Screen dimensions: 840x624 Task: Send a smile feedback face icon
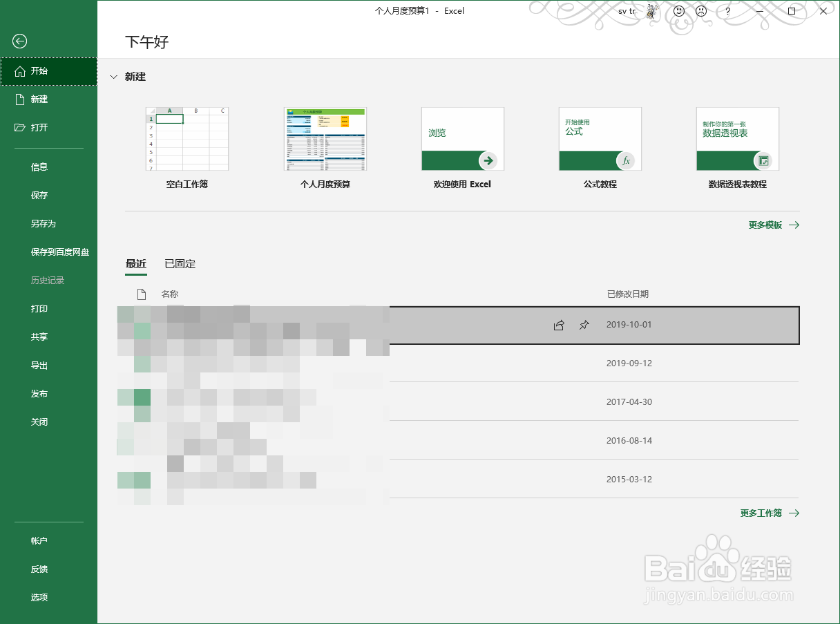point(679,11)
